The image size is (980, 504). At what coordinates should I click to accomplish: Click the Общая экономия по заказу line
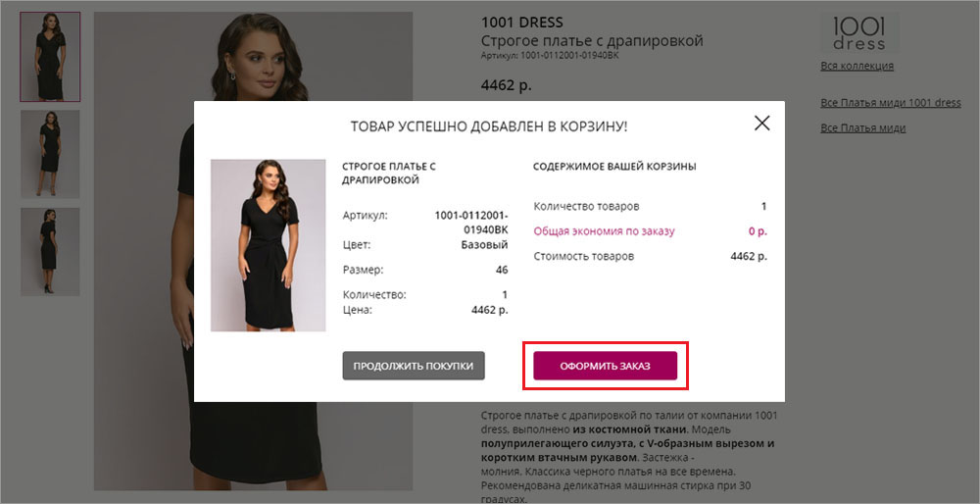coord(604,231)
